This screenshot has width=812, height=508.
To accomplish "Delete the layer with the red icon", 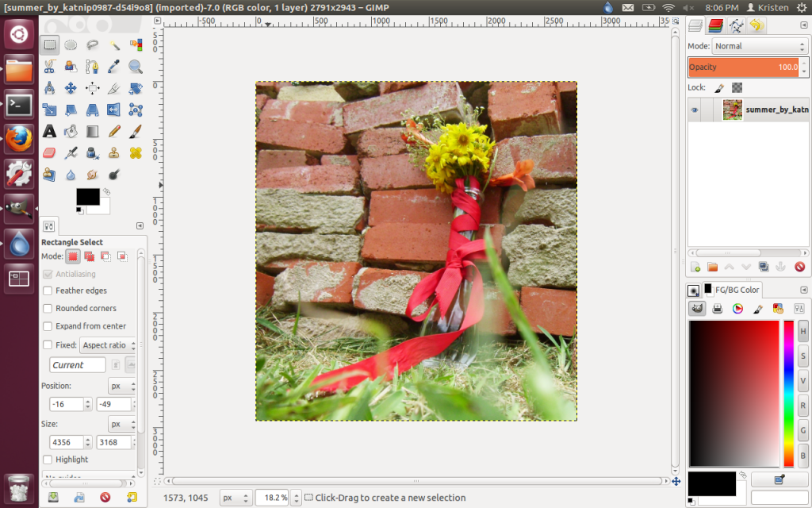I will click(x=799, y=267).
